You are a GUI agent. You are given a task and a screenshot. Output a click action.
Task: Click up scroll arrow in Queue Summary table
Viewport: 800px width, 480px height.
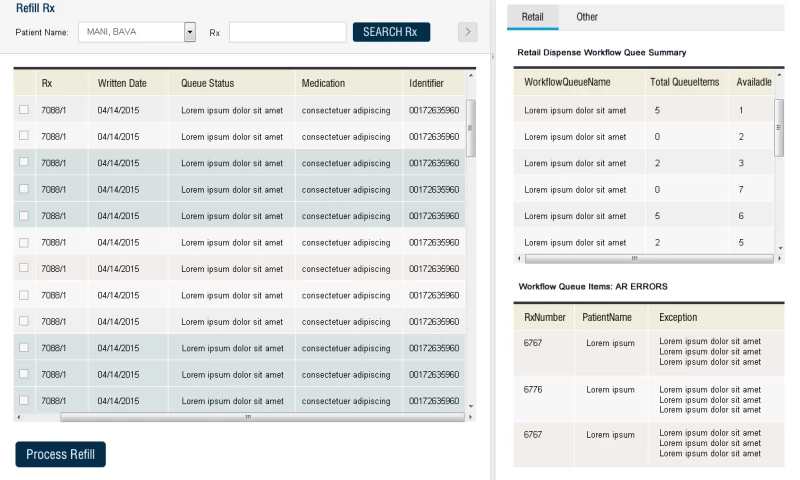coord(779,75)
